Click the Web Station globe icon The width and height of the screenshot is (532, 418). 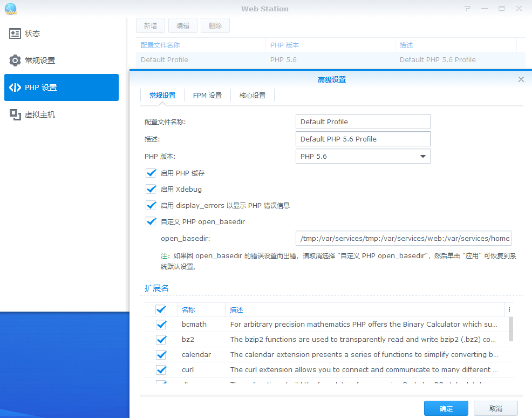tap(11, 9)
